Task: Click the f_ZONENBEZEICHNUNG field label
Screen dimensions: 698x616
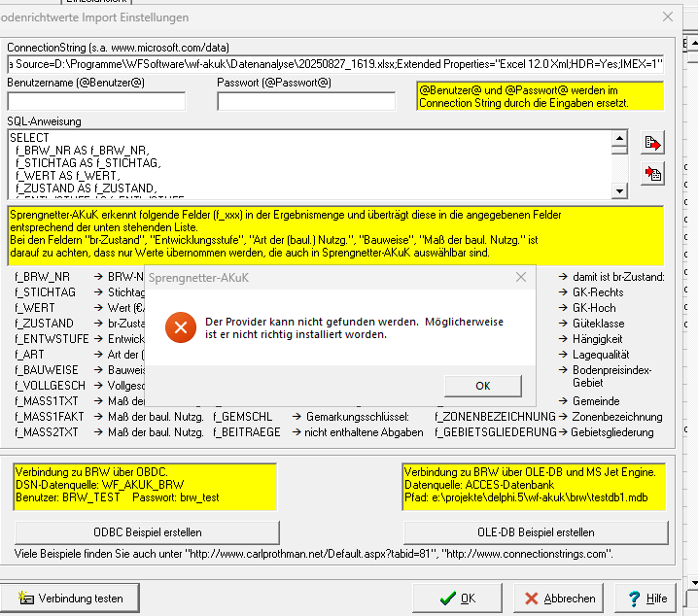Action: (x=496, y=417)
